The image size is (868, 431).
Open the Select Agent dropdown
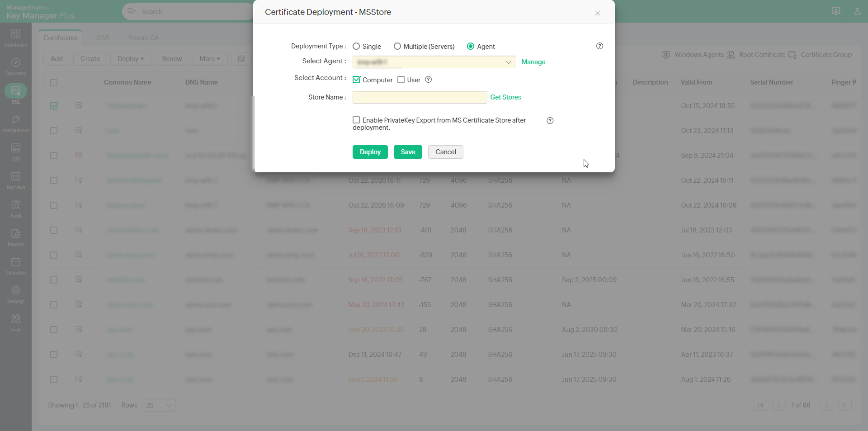pyautogui.click(x=434, y=62)
